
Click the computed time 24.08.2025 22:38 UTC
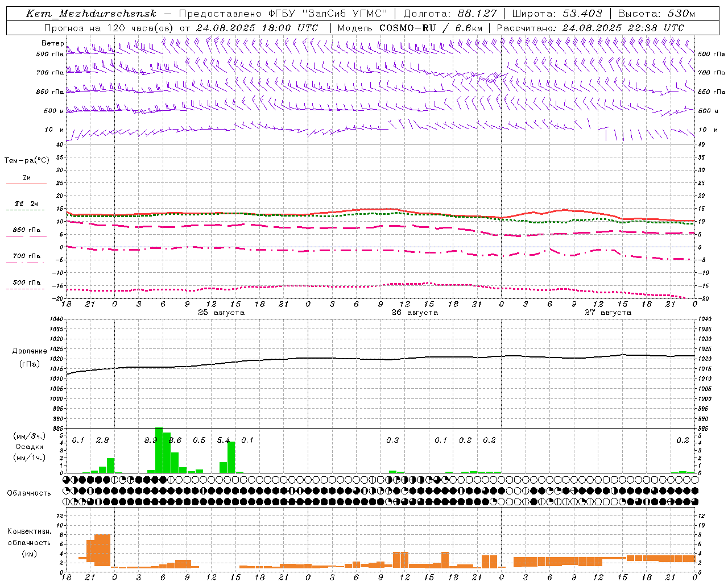[x=623, y=28]
